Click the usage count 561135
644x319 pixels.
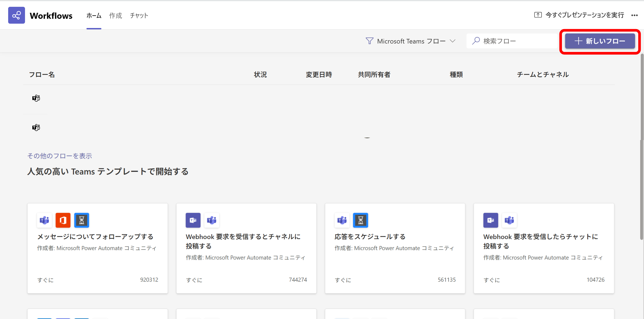pos(447,280)
